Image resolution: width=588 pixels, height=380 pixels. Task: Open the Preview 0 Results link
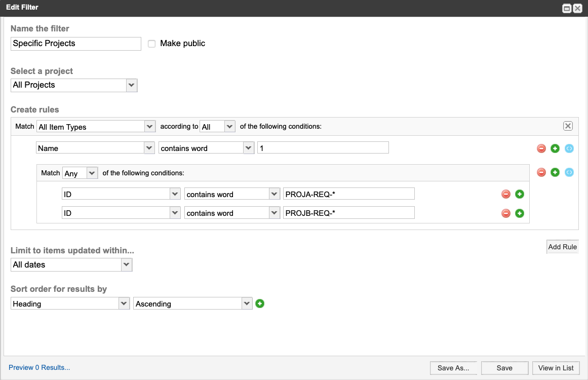tap(40, 368)
